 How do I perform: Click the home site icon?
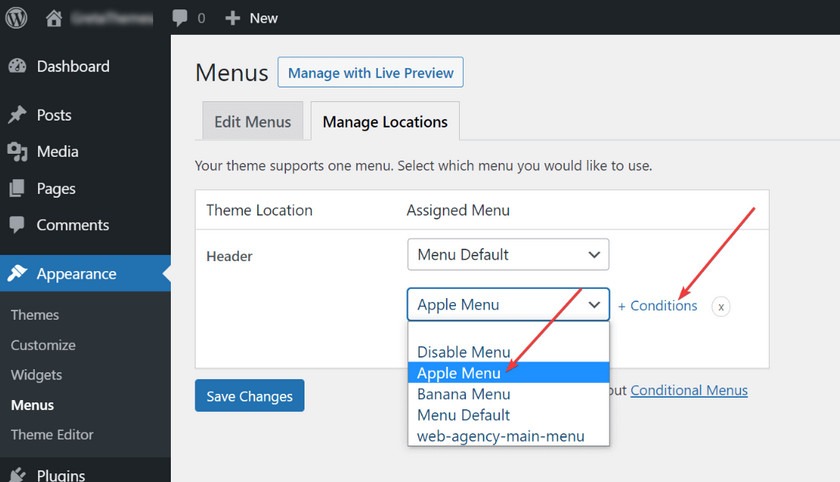point(53,17)
